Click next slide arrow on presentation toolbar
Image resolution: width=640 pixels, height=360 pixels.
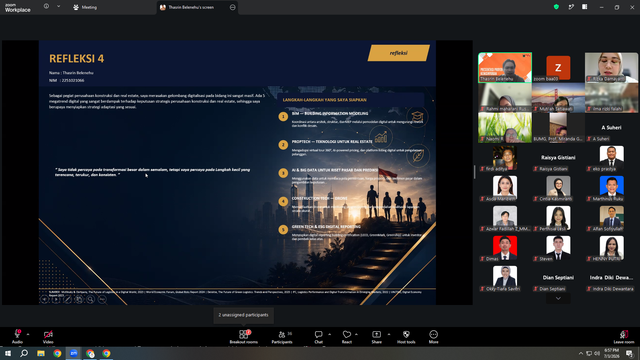pyautogui.click(x=56, y=299)
